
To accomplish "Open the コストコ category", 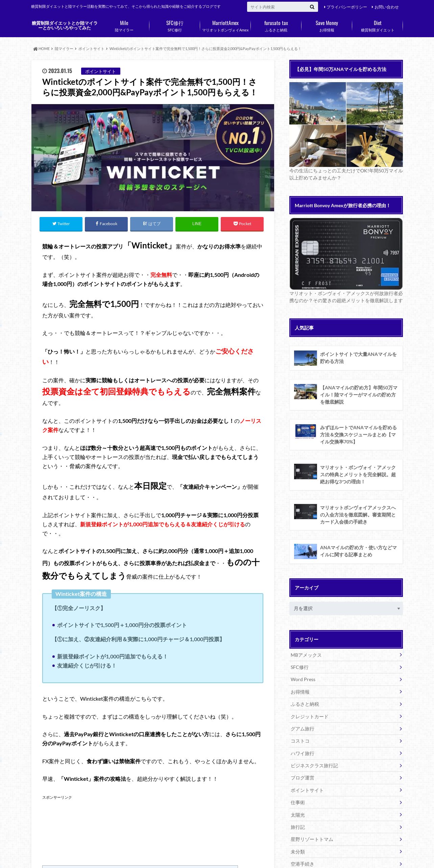I will (346, 741).
